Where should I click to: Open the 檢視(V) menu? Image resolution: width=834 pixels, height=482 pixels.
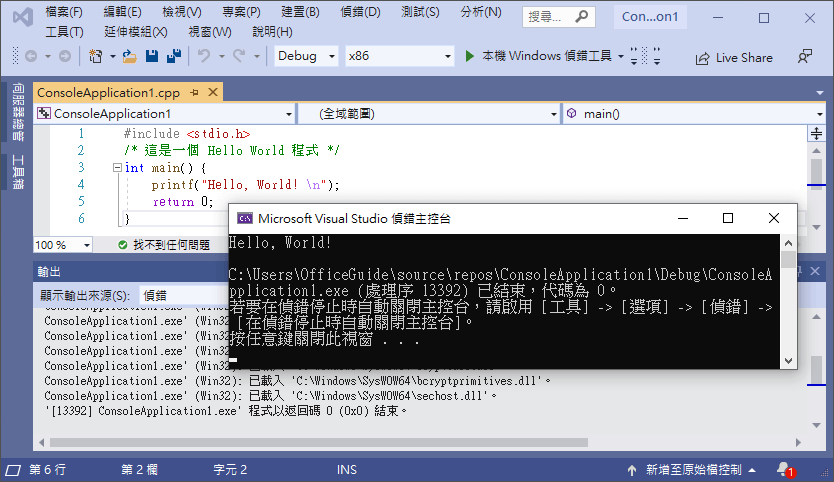pyautogui.click(x=182, y=12)
